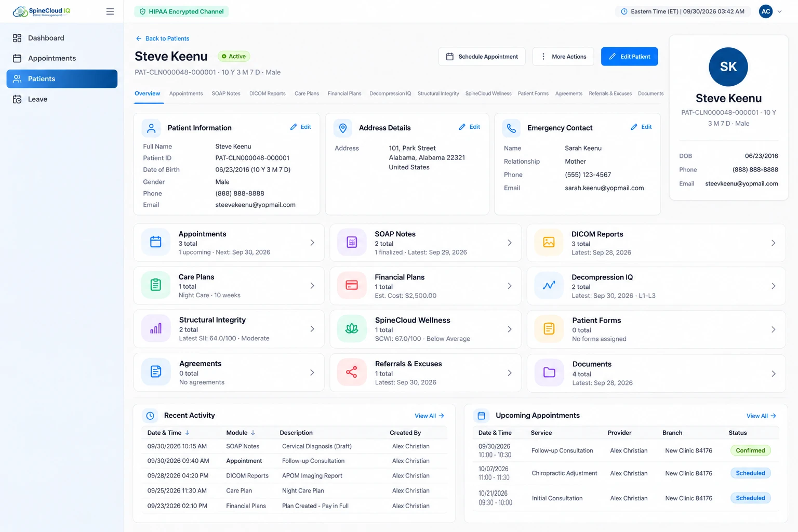
Task: Go Back to Patients link
Action: coord(162,38)
